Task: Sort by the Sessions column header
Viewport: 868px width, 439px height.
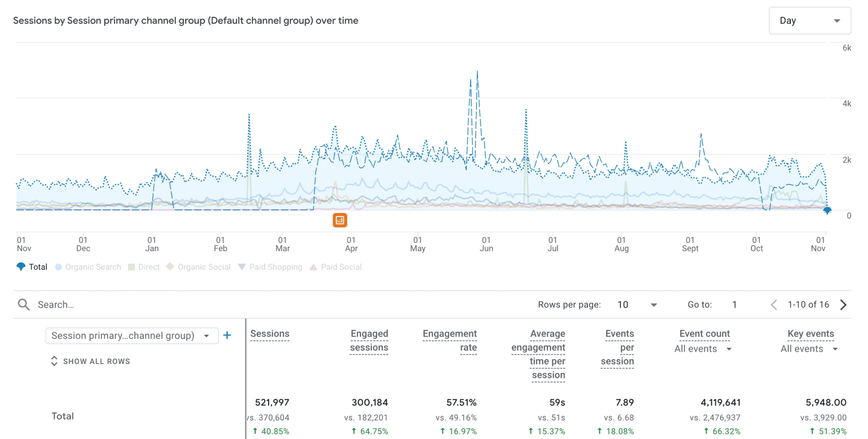Action: pos(270,334)
